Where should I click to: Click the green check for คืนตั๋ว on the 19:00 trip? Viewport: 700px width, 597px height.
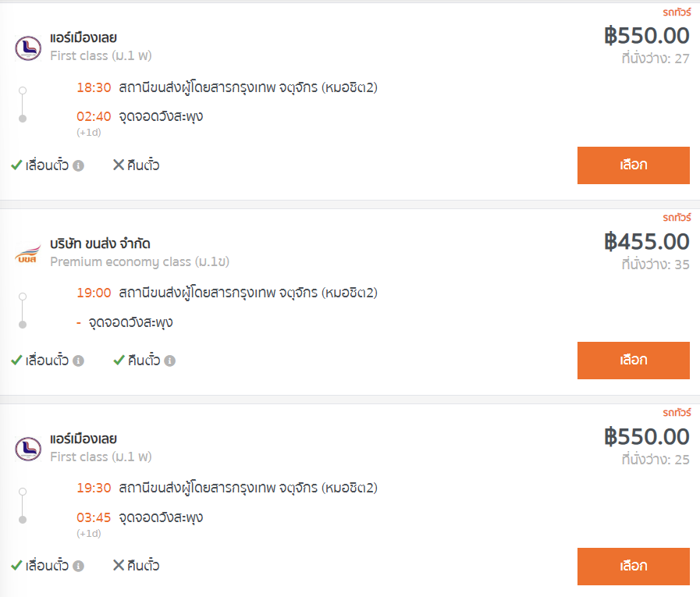[x=119, y=360]
